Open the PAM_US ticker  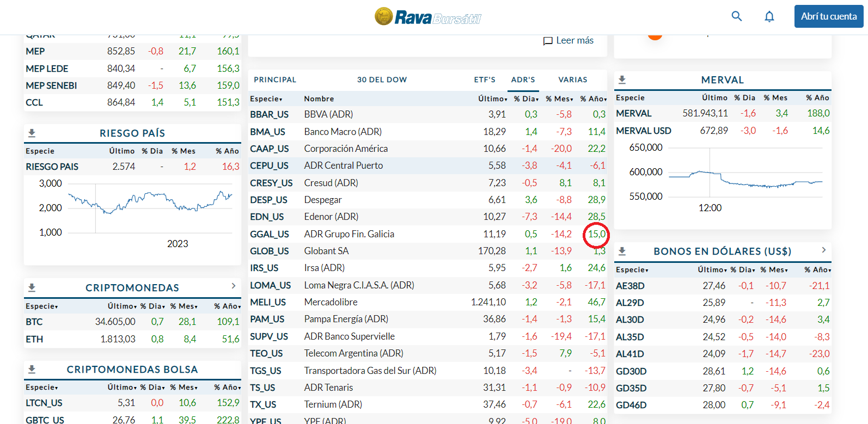click(x=267, y=319)
